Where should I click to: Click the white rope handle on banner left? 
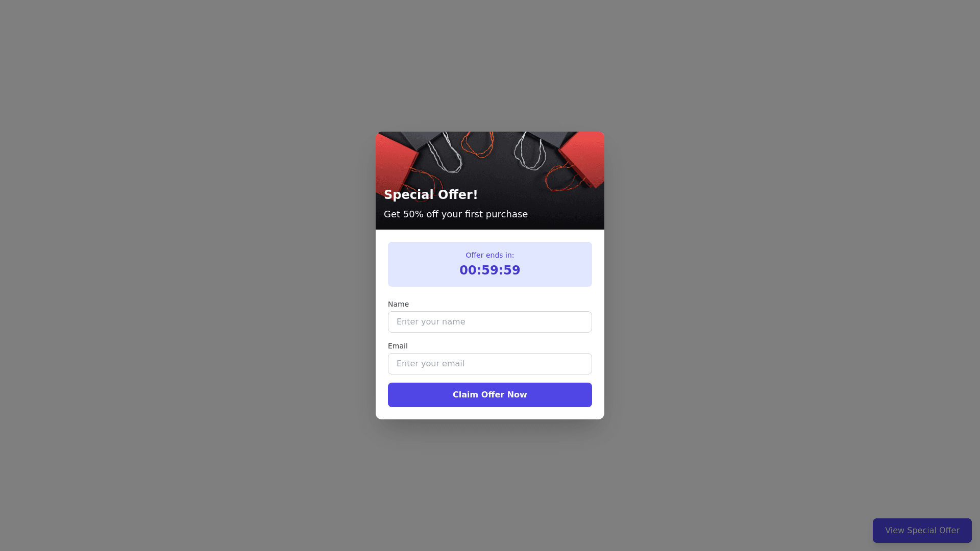(x=446, y=152)
